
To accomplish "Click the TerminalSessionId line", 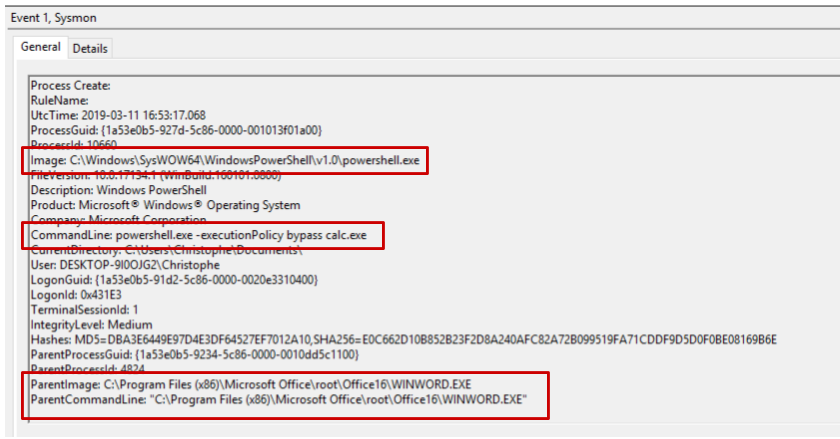I will [x=85, y=310].
